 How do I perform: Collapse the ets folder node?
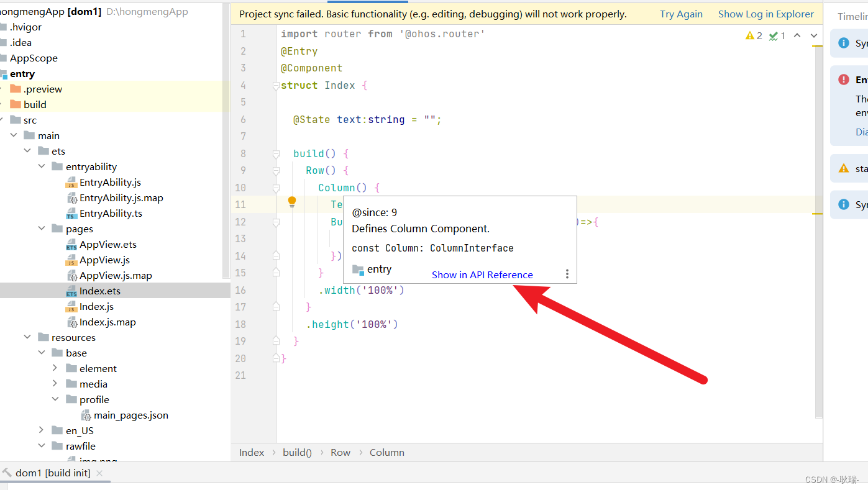pos(27,151)
